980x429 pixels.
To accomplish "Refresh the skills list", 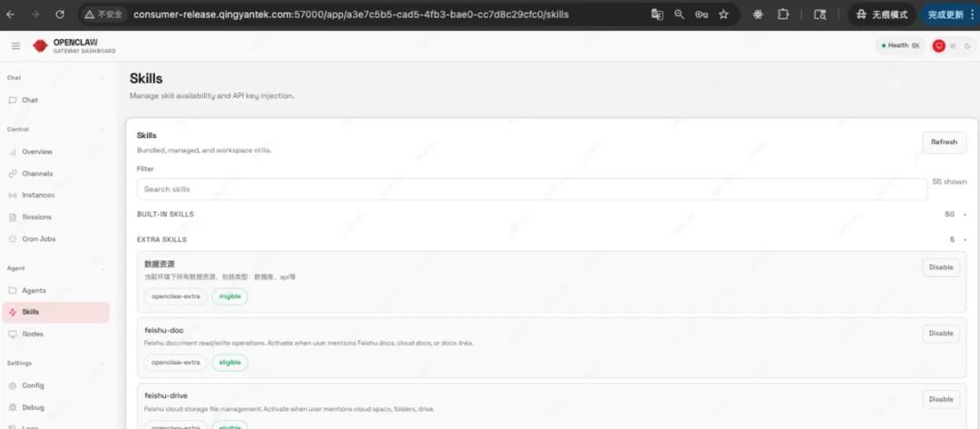I will pos(944,142).
